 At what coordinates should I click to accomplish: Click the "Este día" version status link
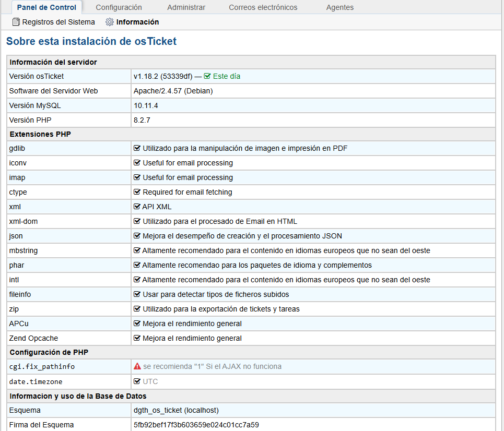coord(226,76)
